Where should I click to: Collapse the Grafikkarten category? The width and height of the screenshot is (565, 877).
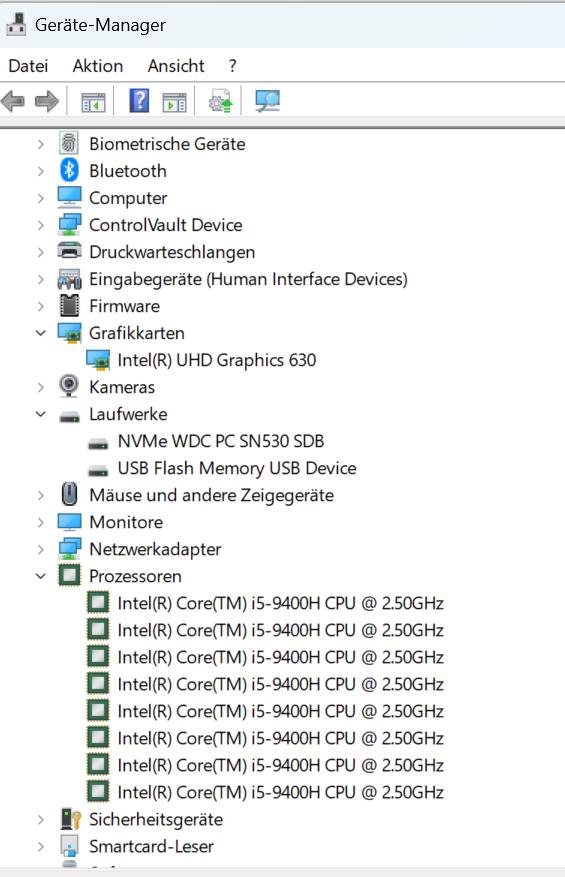point(41,333)
